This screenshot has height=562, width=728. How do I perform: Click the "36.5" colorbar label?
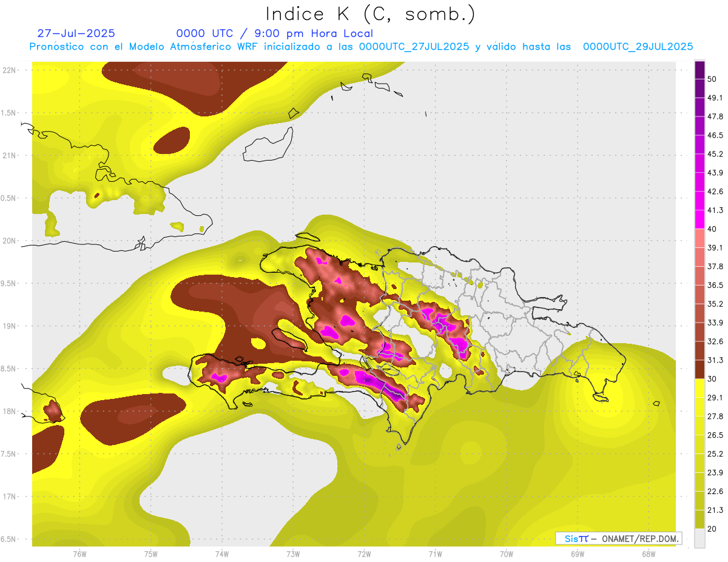[716, 285]
